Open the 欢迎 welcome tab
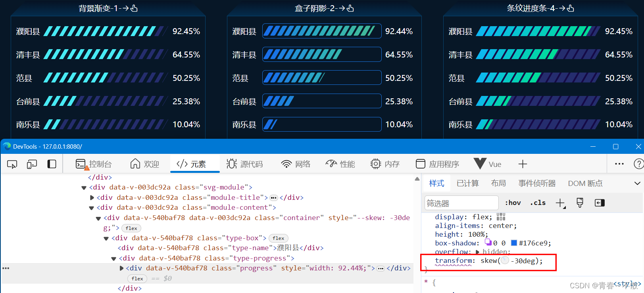The width and height of the screenshot is (644, 293). coord(145,164)
